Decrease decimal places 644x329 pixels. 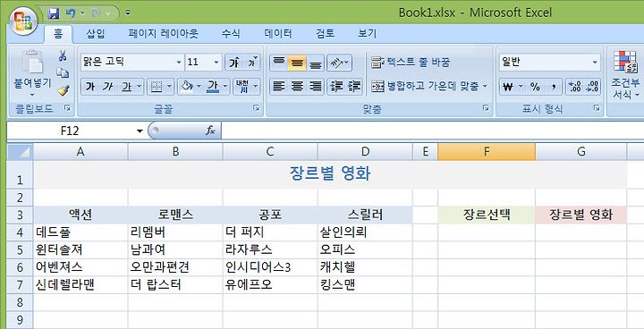click(x=592, y=87)
